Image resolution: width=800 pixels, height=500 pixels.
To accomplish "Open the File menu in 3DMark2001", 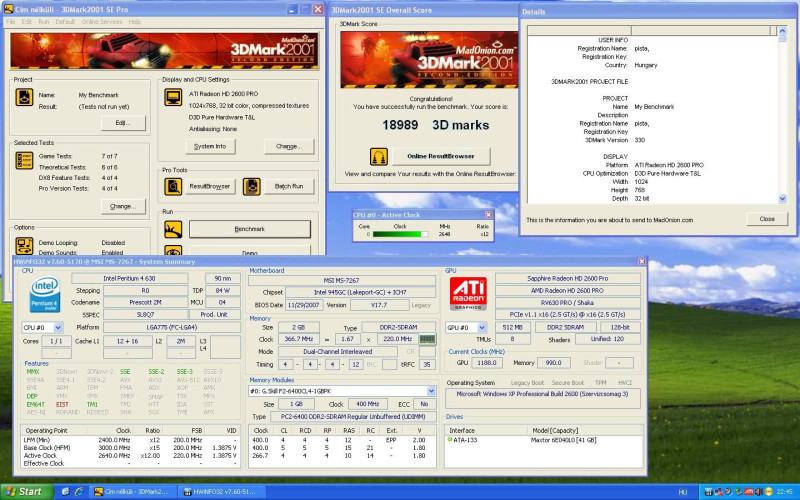I will point(13,21).
